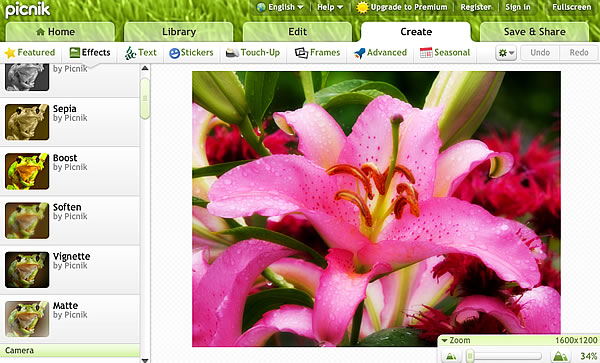Viewport: 600px width, 363px height.
Task: Click the Register link
Action: click(x=476, y=7)
